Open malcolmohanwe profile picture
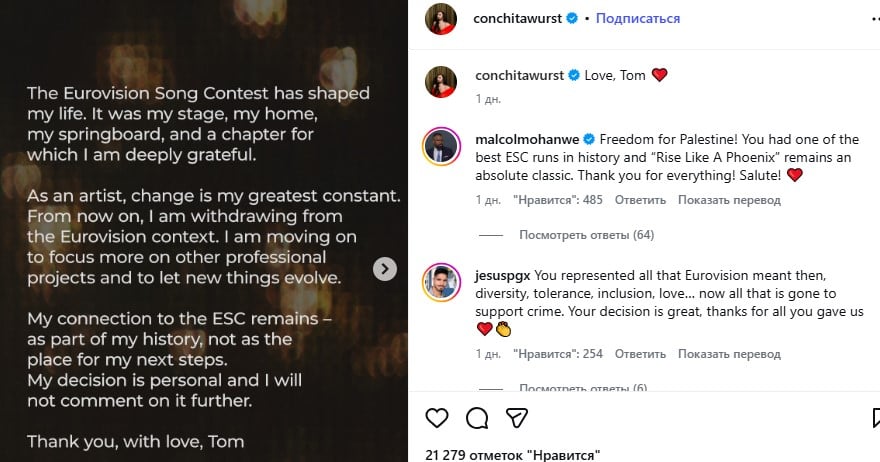Screen dimensions: 880x462 pos(441,145)
